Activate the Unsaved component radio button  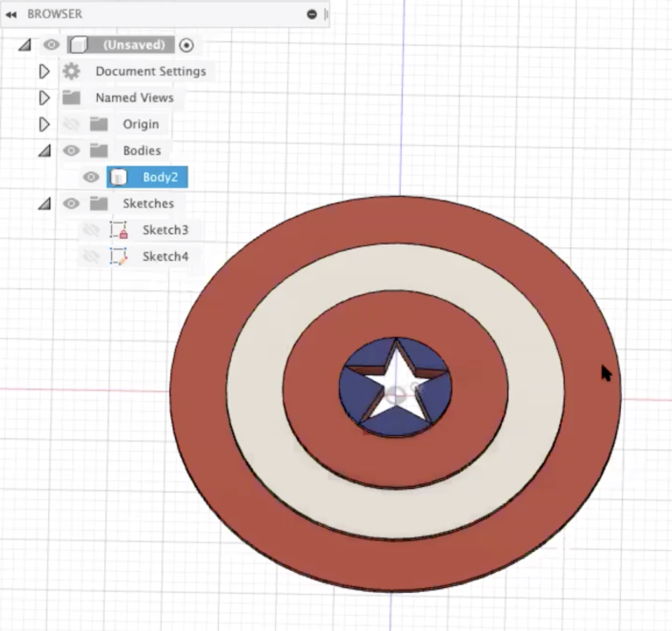(186, 45)
